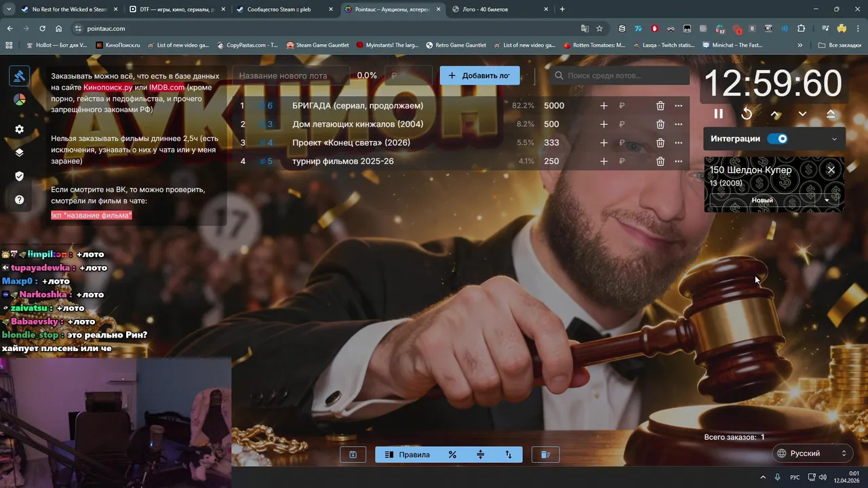Open the Русский language selector
This screenshot has width=868, height=488.
point(812,453)
